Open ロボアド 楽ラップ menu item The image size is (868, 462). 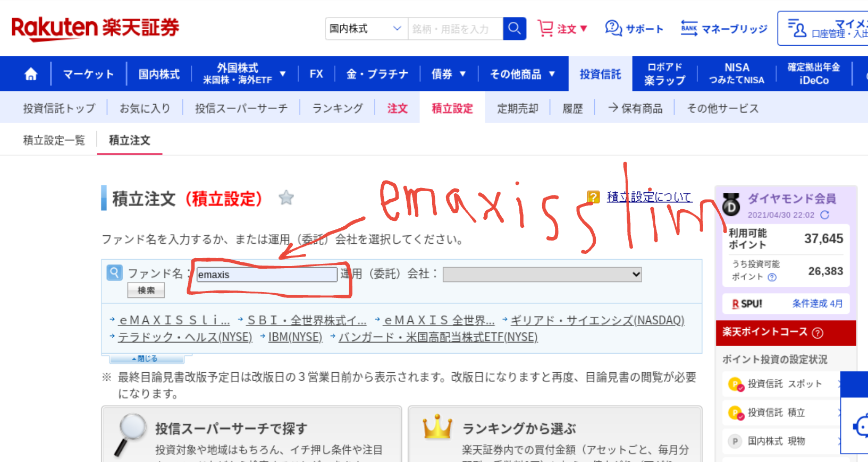point(664,74)
